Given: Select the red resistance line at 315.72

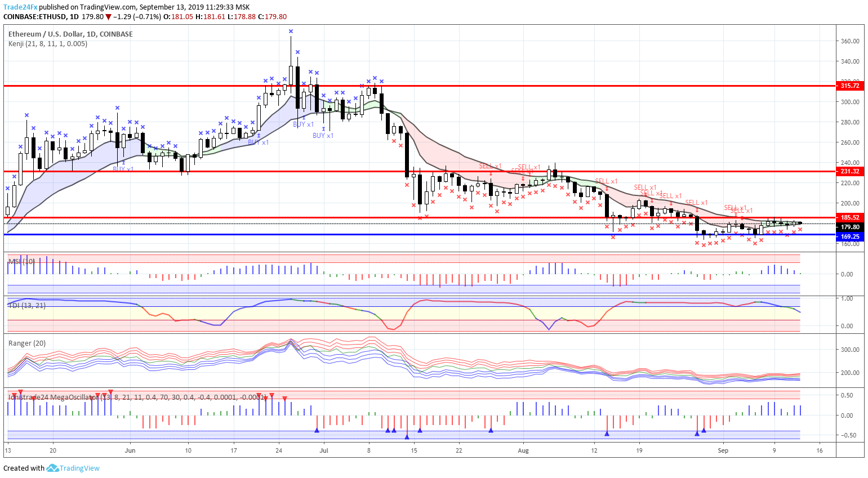Looking at the screenshot, I should pyautogui.click(x=420, y=86).
